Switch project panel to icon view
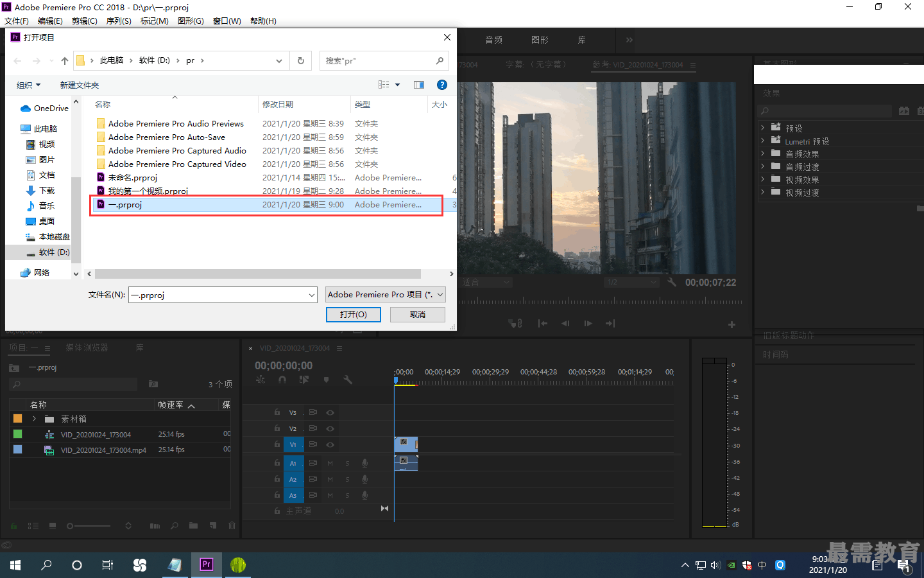The image size is (924, 578). [x=53, y=525]
